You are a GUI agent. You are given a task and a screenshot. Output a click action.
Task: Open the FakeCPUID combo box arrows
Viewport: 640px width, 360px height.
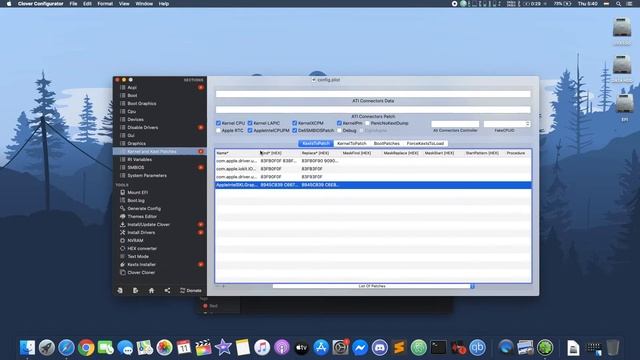[528, 124]
